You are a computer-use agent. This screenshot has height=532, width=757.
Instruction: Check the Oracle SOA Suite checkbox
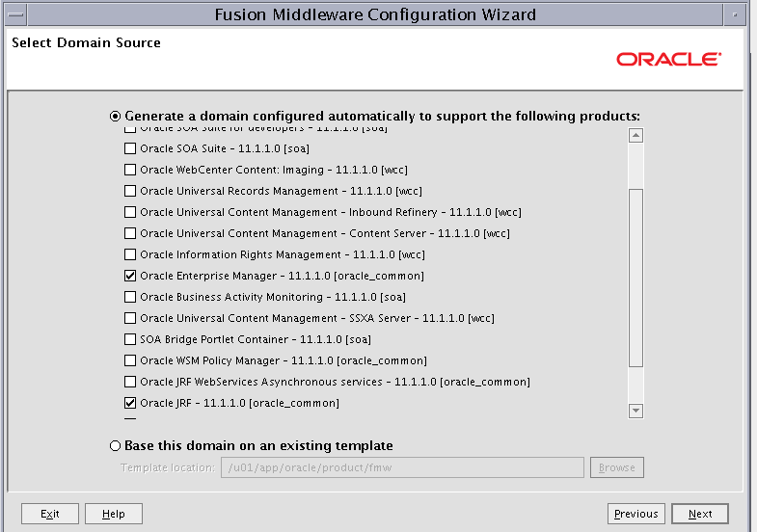(x=130, y=148)
